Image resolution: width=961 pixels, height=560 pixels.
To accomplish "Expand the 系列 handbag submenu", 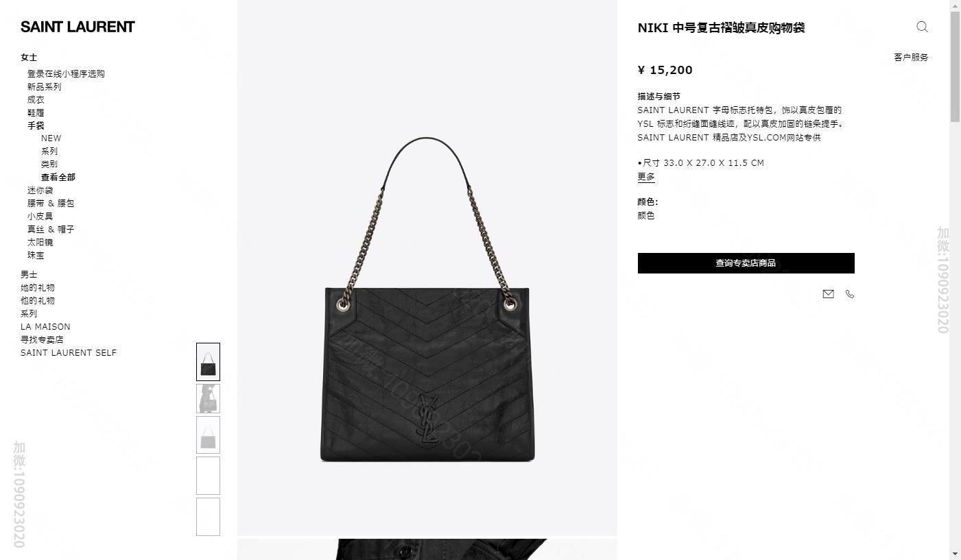I will 49,151.
